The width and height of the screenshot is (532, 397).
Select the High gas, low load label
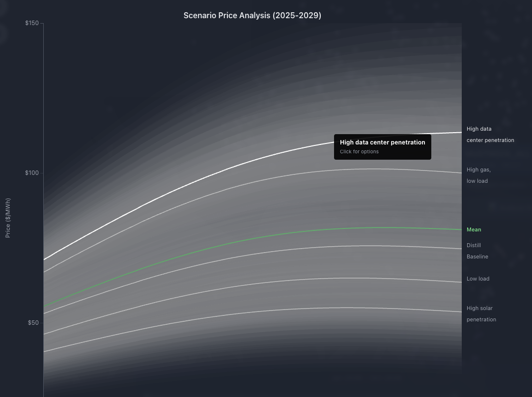478,175
